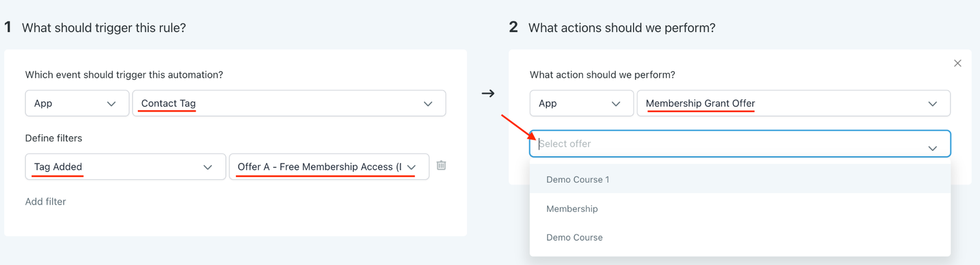Close the action panel with the X
This screenshot has width=980, height=265.
point(957,63)
